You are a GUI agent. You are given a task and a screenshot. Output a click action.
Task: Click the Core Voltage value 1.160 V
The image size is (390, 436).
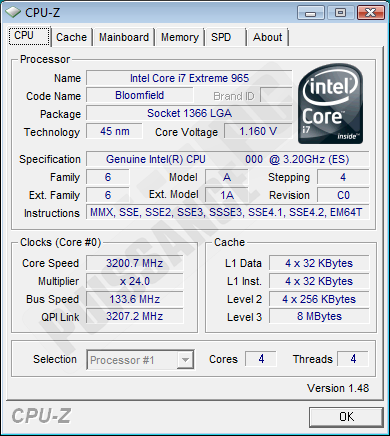tap(258, 131)
